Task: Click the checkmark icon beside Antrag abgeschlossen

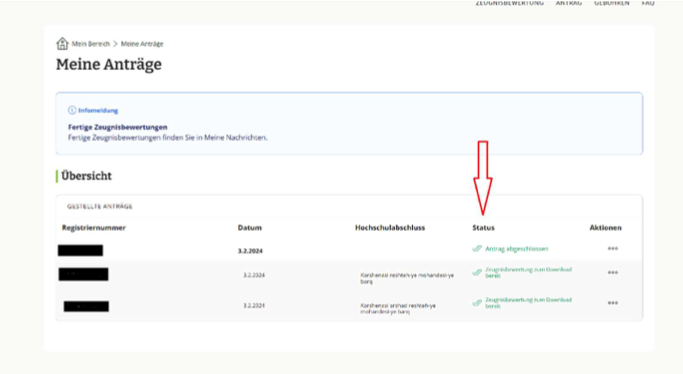Action: point(477,249)
